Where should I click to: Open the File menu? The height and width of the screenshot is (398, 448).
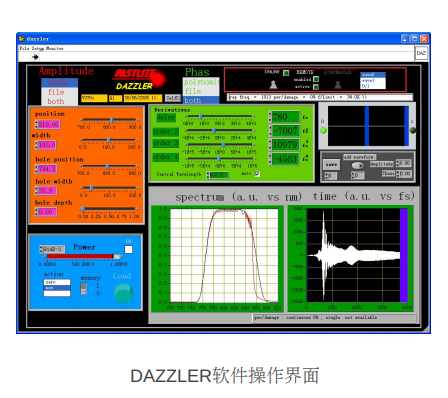(24, 49)
